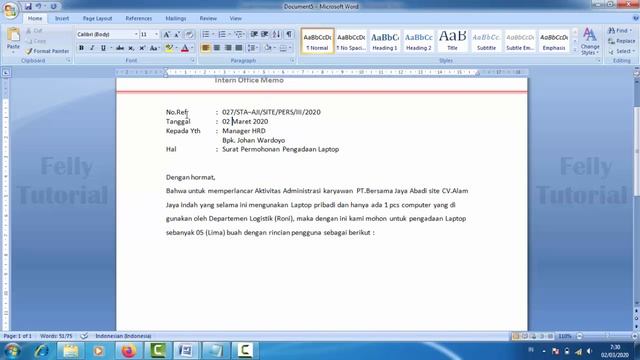Apply the Heading 2 style
The width and height of the screenshot is (640, 360).
point(419,41)
